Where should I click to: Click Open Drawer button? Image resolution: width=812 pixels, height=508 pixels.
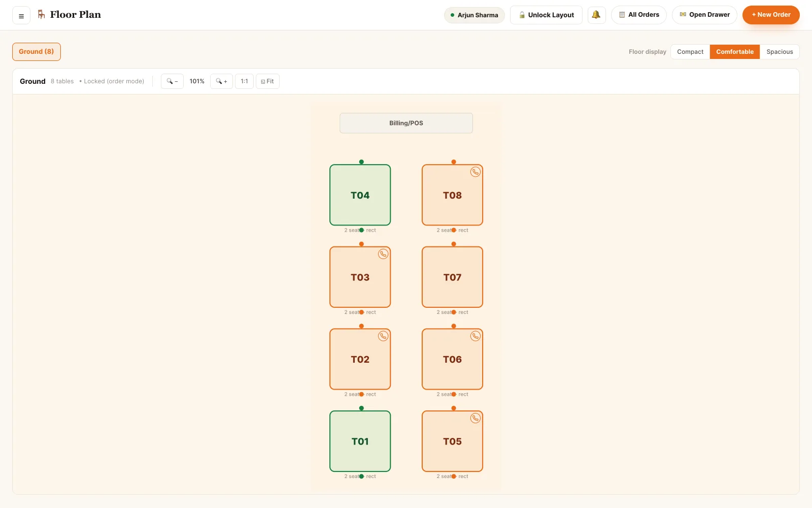[704, 15]
